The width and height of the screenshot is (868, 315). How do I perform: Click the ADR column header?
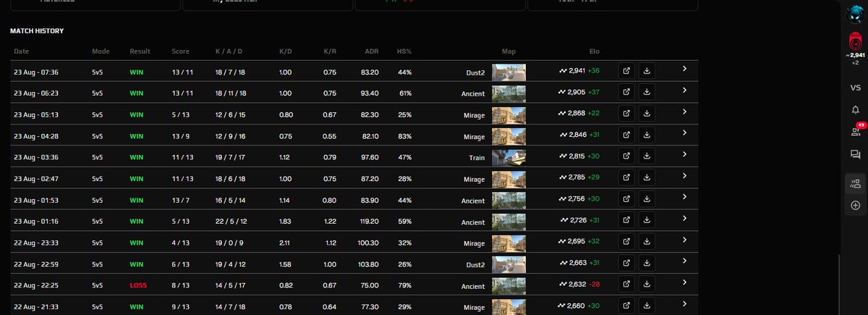[372, 51]
